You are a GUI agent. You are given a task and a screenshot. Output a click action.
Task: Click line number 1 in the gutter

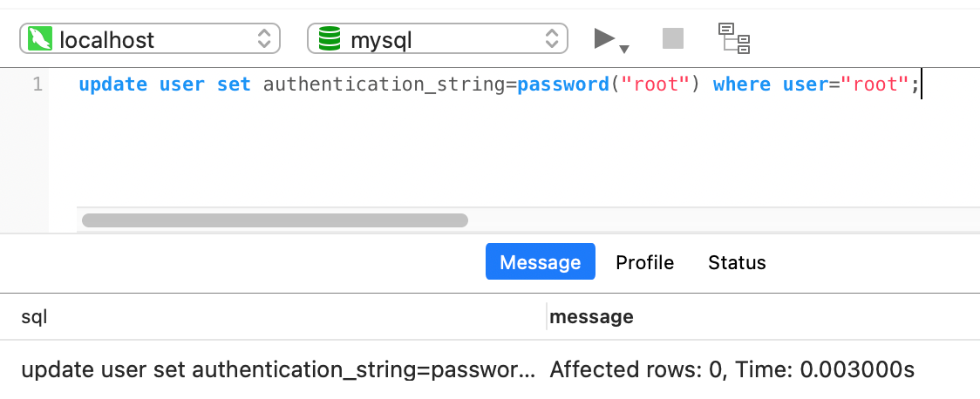pyautogui.click(x=37, y=85)
